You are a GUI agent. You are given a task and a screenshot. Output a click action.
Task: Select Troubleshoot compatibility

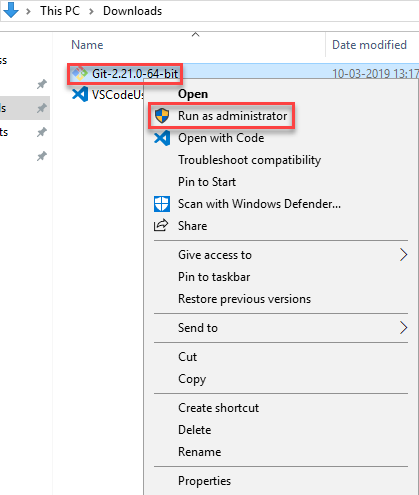pyautogui.click(x=250, y=160)
